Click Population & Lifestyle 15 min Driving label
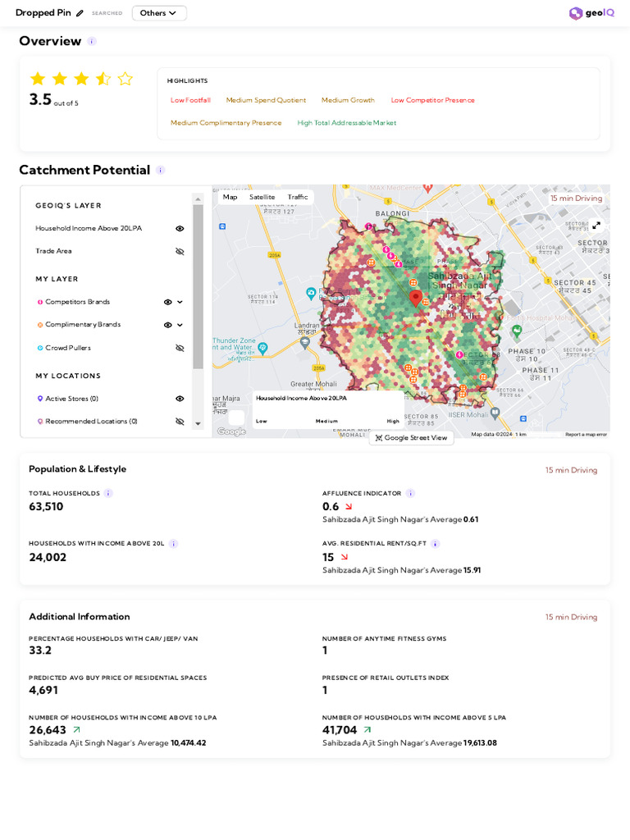Viewport: 630px width, 840px height. 571,470
